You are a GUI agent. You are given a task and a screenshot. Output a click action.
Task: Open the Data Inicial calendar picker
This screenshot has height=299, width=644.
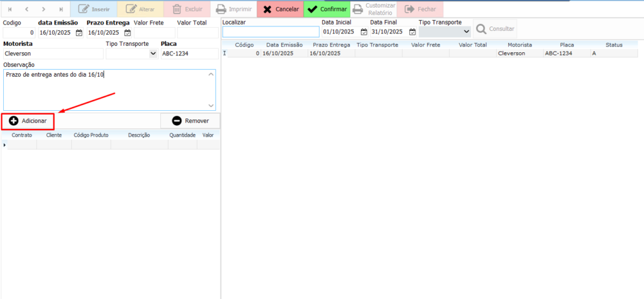tap(364, 31)
